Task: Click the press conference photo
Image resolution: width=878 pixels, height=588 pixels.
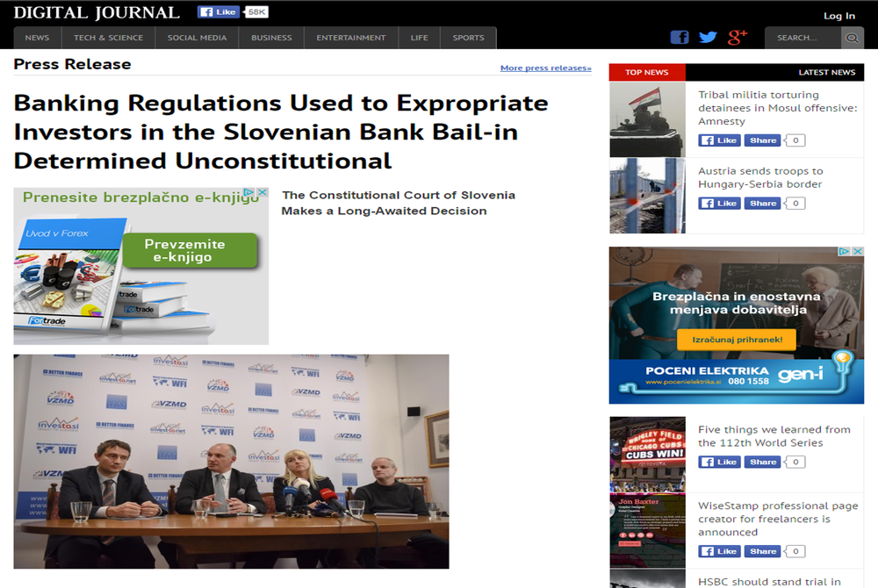Action: tap(231, 462)
